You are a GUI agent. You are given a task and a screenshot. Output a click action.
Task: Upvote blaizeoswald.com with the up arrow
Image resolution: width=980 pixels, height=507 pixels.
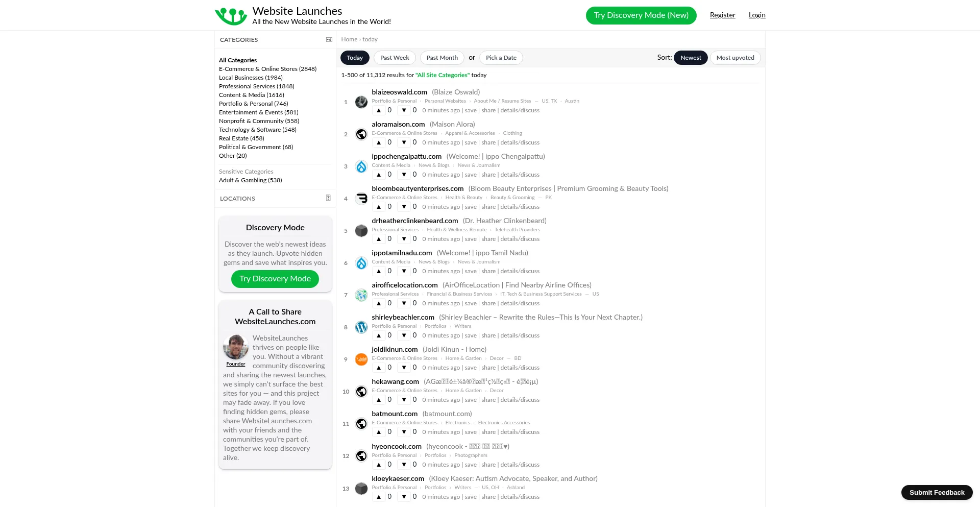point(379,110)
